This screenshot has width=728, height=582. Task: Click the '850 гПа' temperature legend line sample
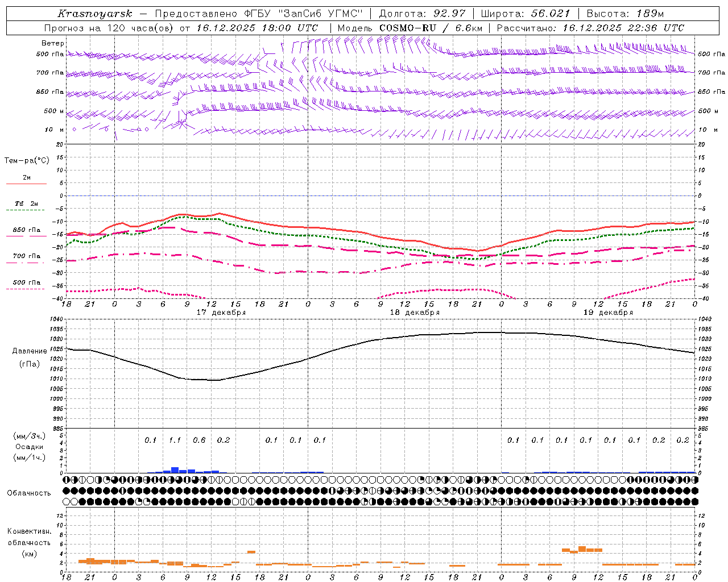click(26, 235)
